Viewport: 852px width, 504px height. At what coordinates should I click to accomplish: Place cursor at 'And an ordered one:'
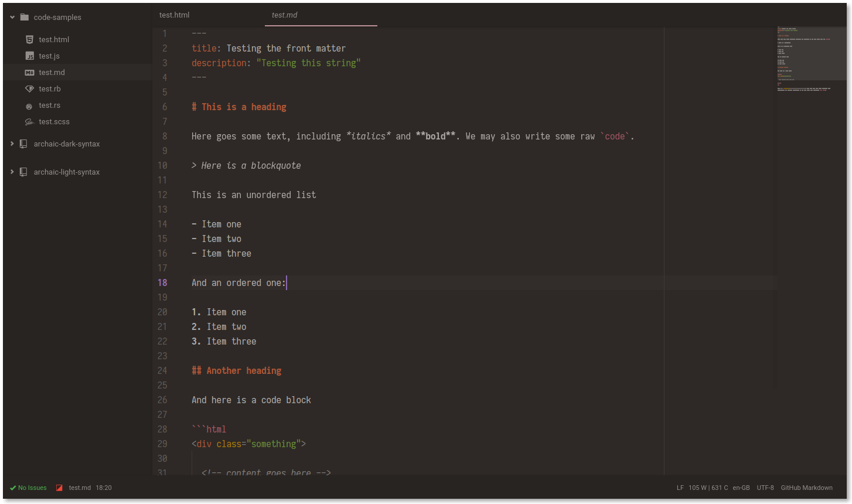click(238, 282)
